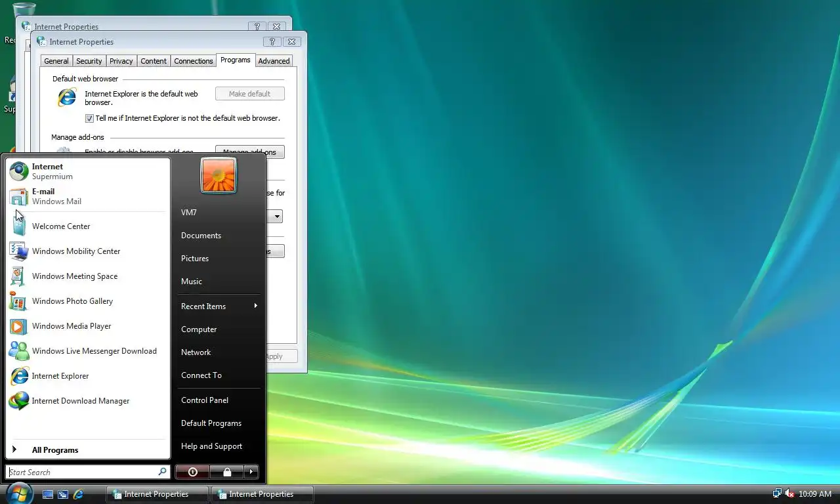This screenshot has width=840, height=504.
Task: Open the dropdown arrow behind the Start menu edge
Action: 278,217
